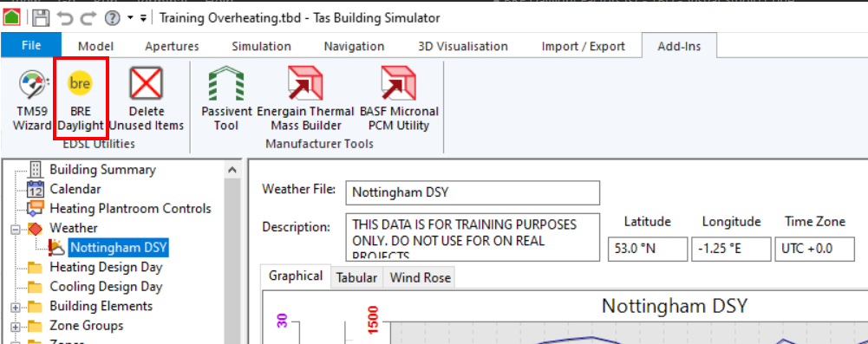
Task: Click the Save icon in title bar
Action: pyautogui.click(x=41, y=17)
